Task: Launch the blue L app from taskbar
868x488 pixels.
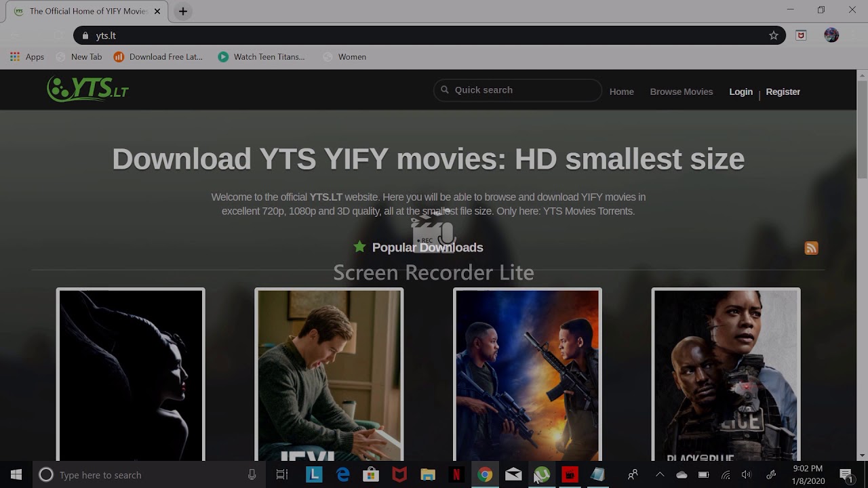Action: (x=314, y=475)
